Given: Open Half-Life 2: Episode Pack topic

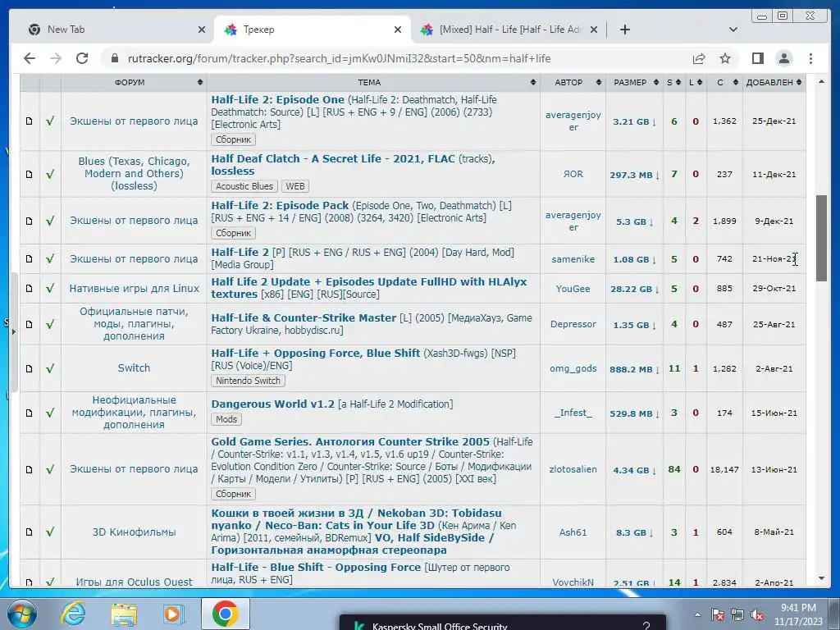Looking at the screenshot, I should coord(280,205).
